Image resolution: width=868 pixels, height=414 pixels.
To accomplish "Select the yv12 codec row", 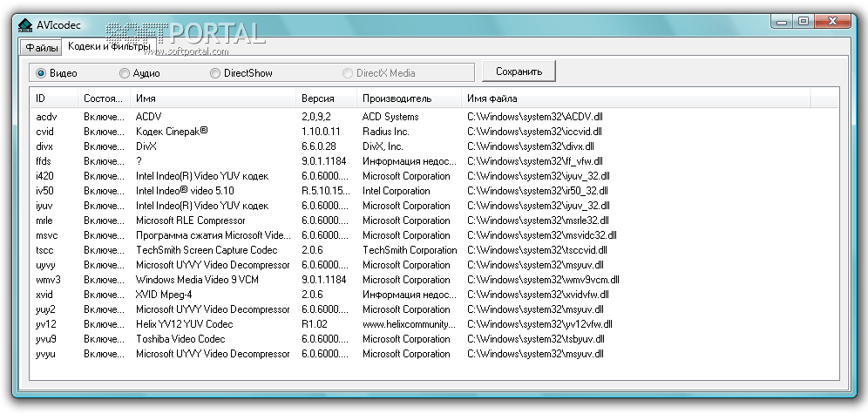I will pos(433,324).
